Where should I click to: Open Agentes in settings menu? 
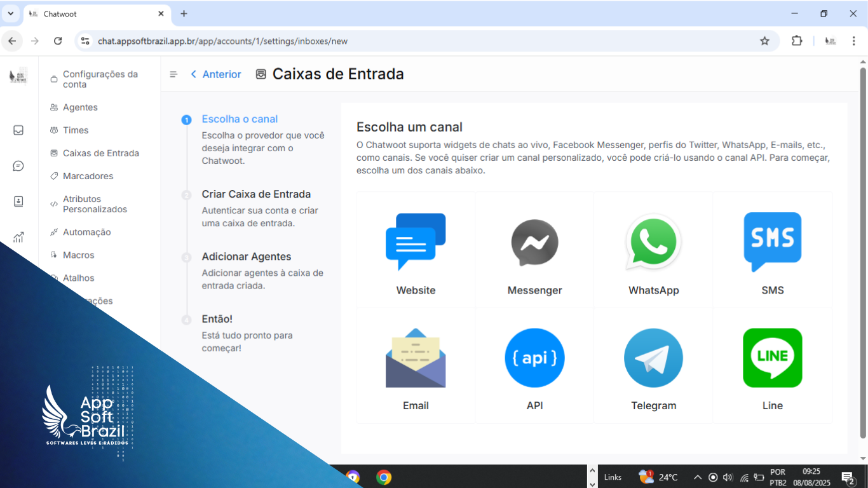[80, 107]
